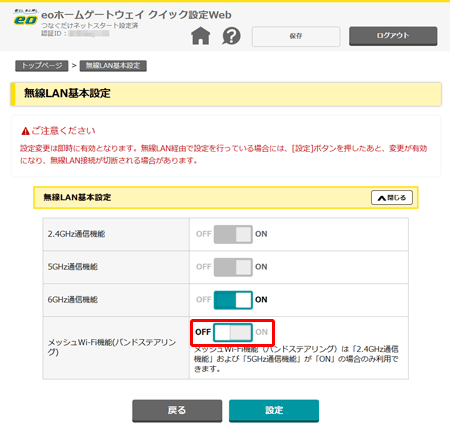This screenshot has width=450, height=433.
Task: Click the ログアウト button
Action: 393,36
